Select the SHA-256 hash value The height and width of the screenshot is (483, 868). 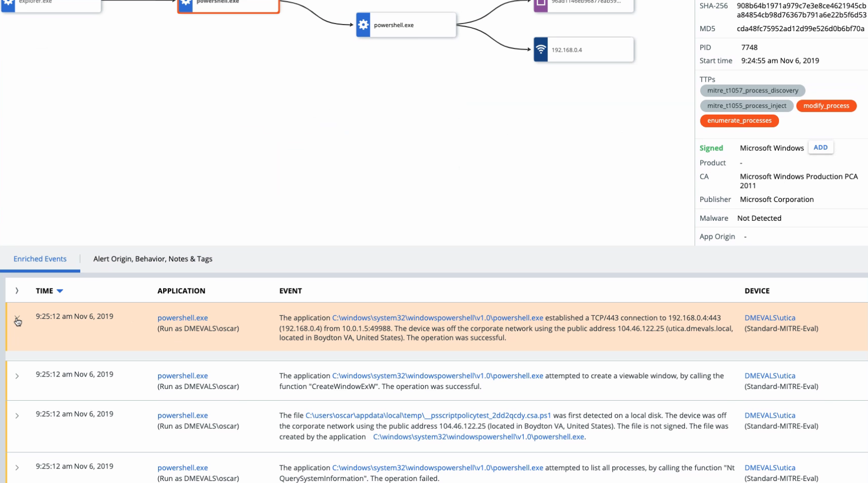802,10
